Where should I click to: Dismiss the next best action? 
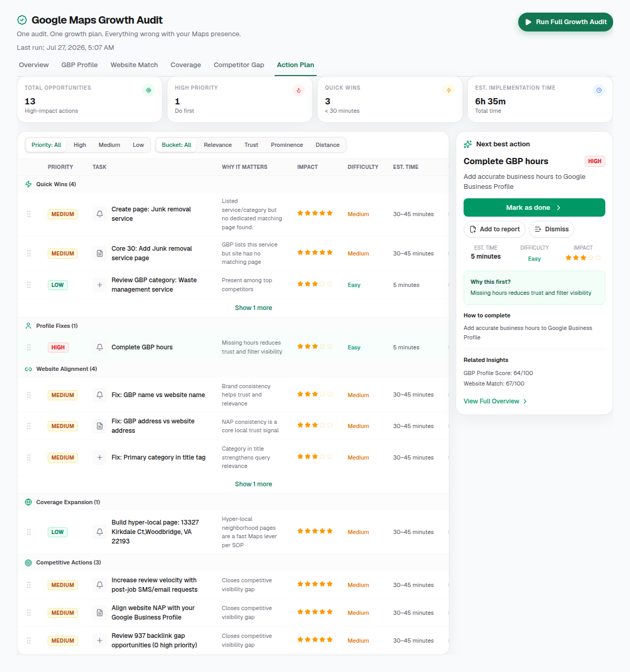point(551,229)
